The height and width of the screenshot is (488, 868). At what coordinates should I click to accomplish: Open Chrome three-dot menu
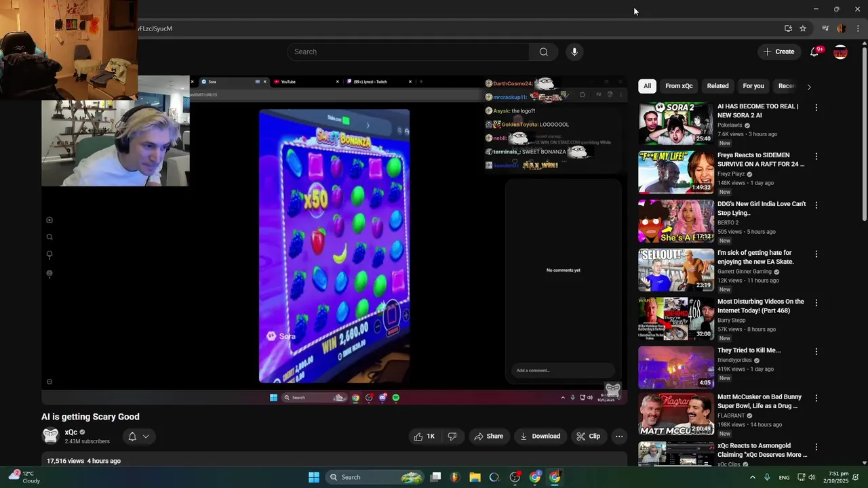pyautogui.click(x=858, y=28)
